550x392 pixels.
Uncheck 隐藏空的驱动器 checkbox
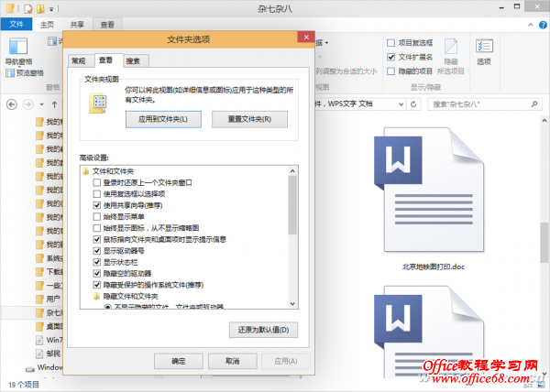tap(97, 273)
